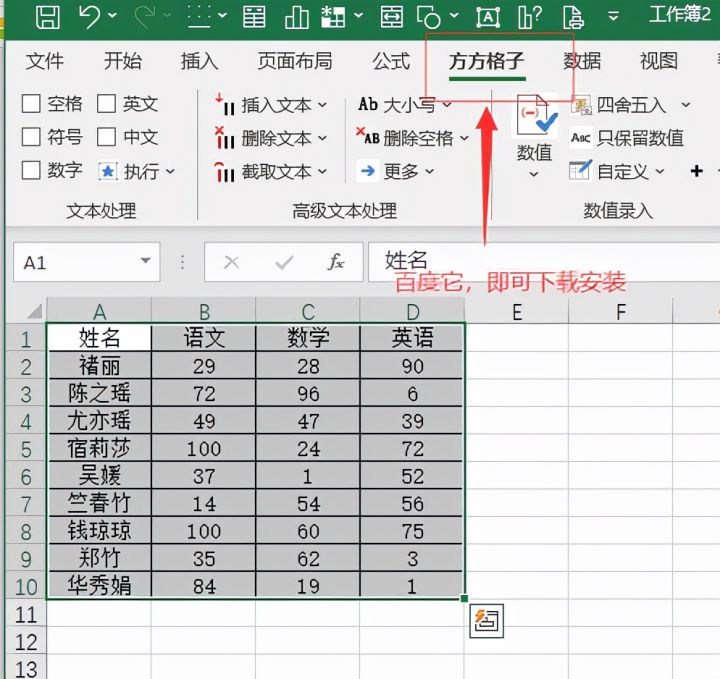Click the 只保留数值 keep values button
Image resolution: width=720 pixels, height=679 pixels.
627,138
